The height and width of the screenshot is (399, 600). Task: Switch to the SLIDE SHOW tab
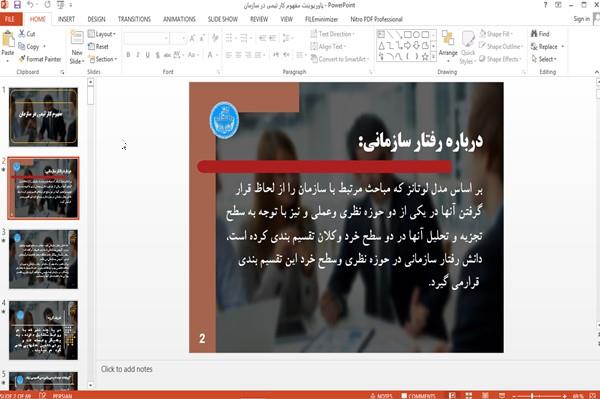(223, 19)
